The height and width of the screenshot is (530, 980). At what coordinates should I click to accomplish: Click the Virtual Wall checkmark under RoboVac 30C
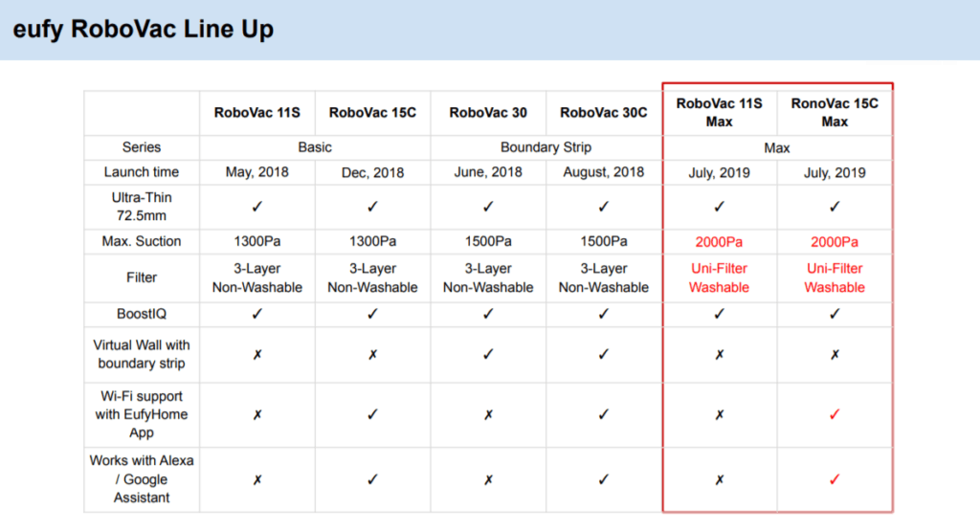click(603, 354)
